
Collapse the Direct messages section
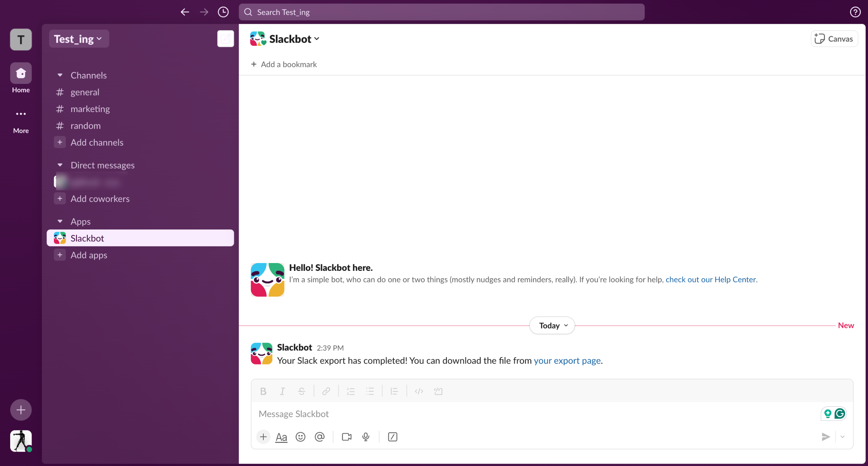click(x=60, y=165)
